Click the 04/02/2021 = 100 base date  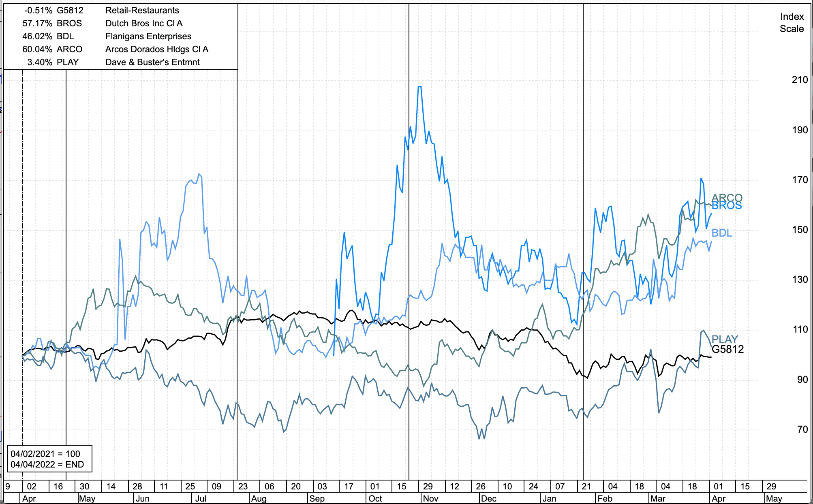[x=45, y=454]
